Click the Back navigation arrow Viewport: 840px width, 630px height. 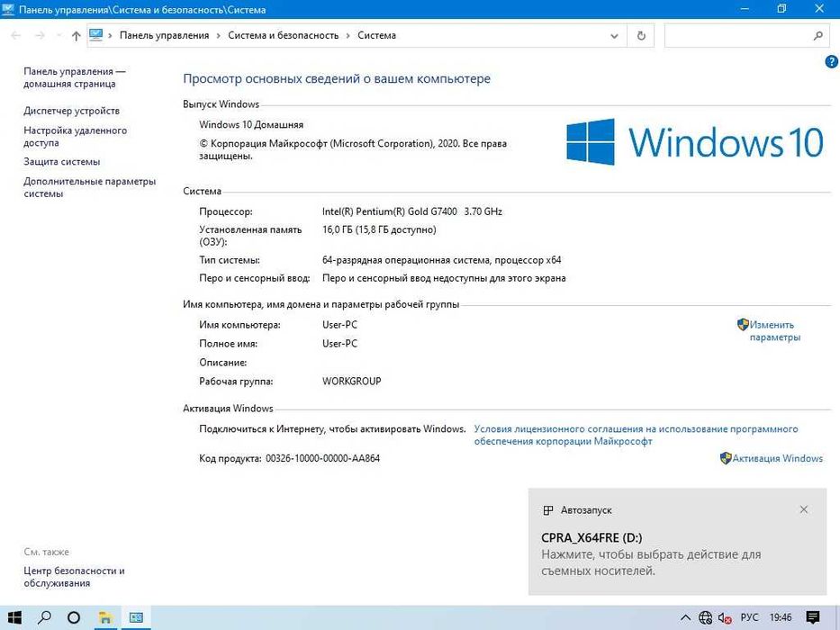[16, 36]
